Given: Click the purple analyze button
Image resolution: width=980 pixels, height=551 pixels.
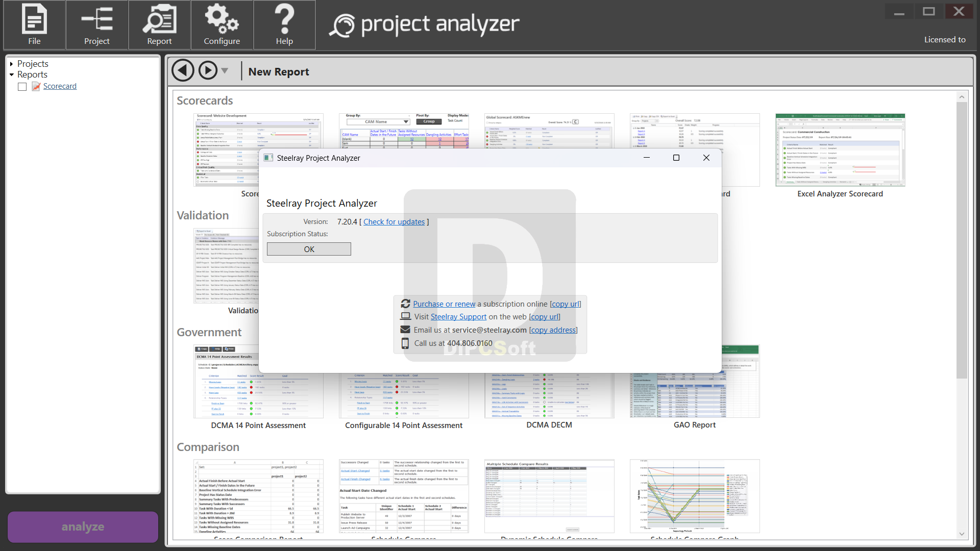Looking at the screenshot, I should click(83, 527).
